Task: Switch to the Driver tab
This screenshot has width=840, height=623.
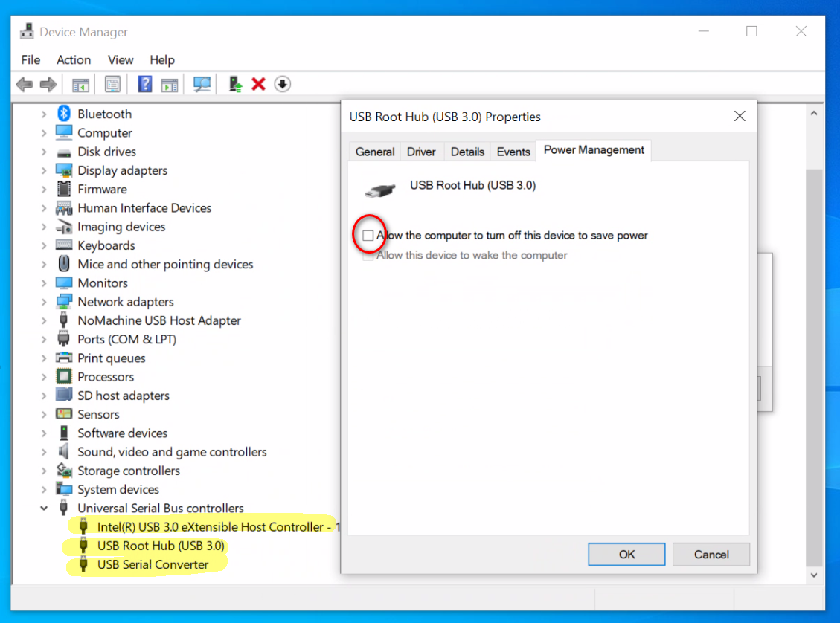Action: (421, 152)
